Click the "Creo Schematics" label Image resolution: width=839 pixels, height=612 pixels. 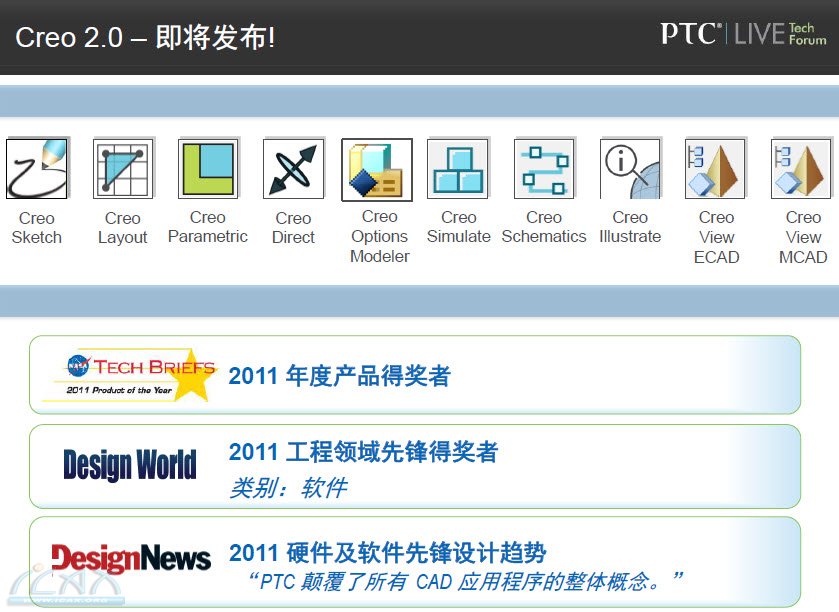pos(544,227)
